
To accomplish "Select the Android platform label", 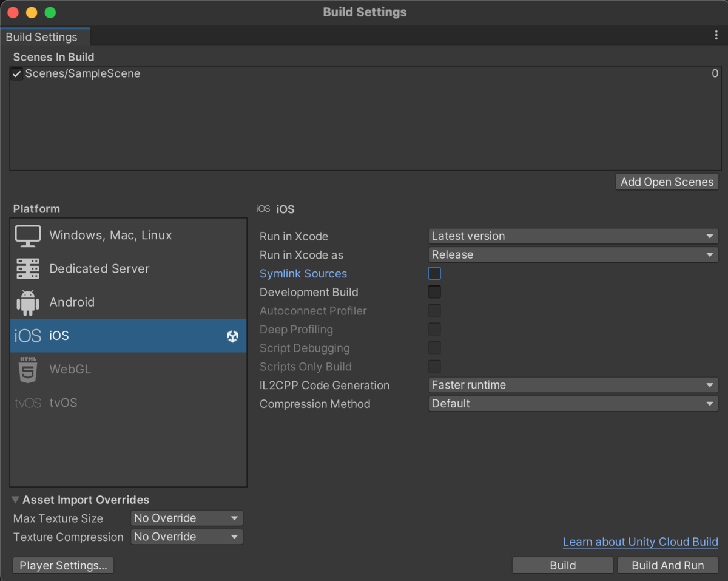I will tap(72, 302).
